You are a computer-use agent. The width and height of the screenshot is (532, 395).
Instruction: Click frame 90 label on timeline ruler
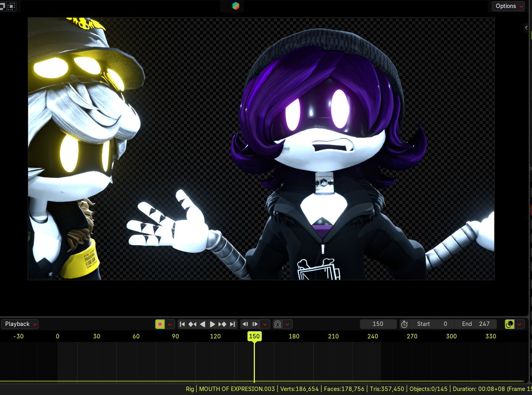tap(176, 336)
